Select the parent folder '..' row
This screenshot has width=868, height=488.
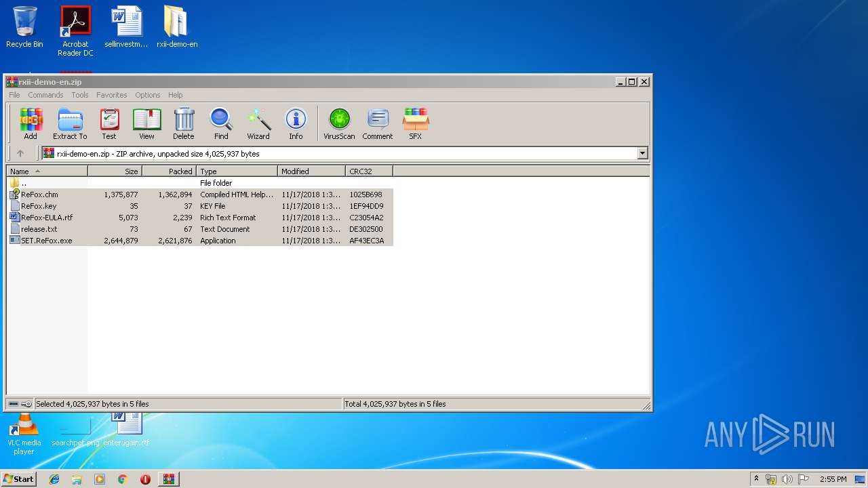click(x=200, y=183)
